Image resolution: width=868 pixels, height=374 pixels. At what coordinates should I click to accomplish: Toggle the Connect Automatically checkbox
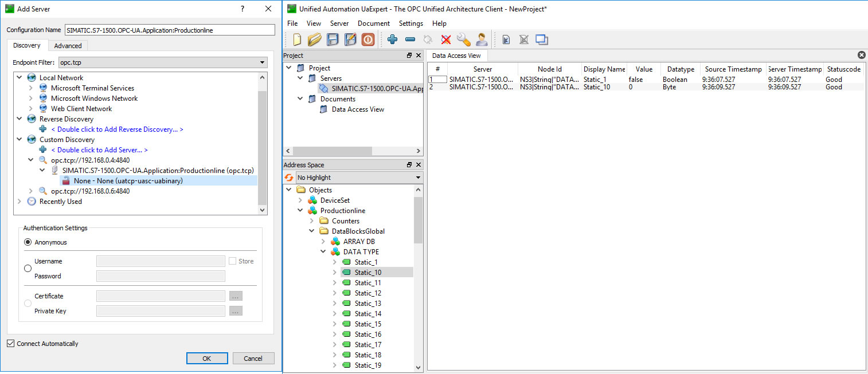tap(10, 344)
